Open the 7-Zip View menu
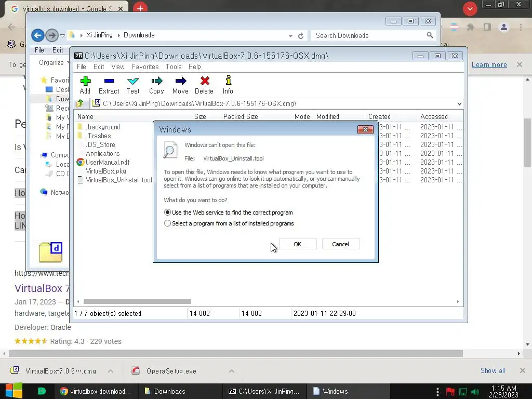532x399 pixels. tap(118, 67)
